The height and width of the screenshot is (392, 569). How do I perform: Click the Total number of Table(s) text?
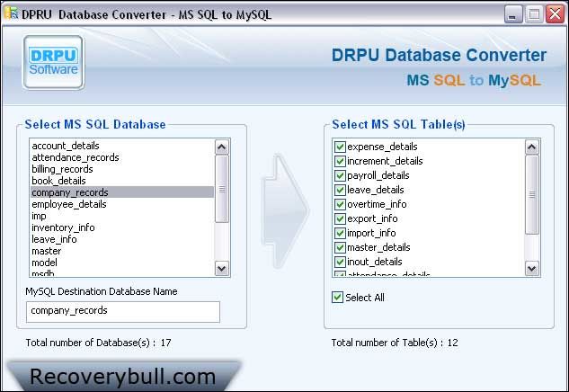[395, 343]
